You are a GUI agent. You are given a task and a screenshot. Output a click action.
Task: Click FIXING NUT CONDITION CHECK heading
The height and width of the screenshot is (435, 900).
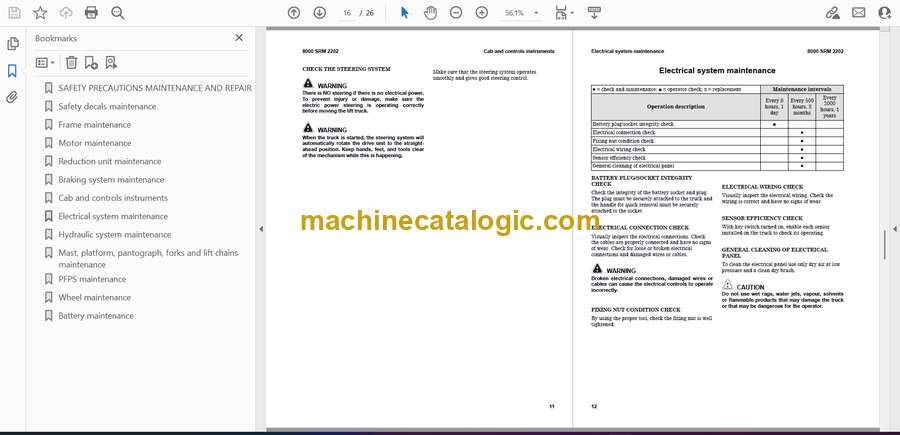click(x=635, y=310)
